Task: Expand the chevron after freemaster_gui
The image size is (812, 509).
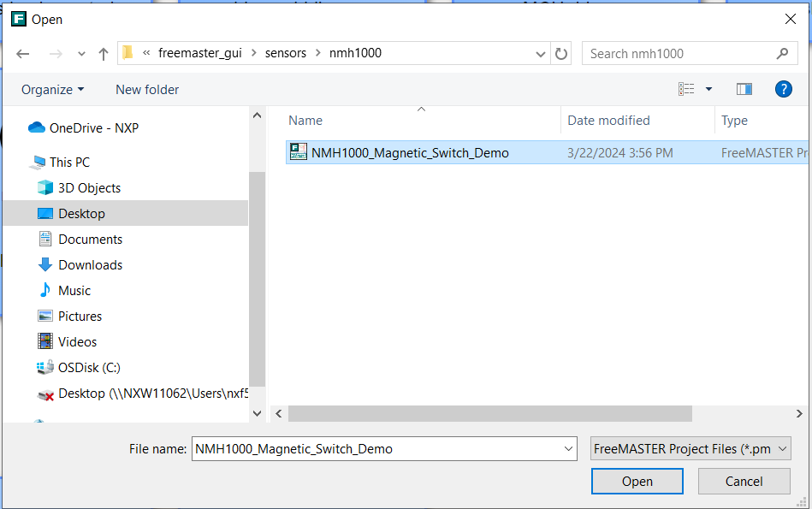Action: tap(254, 53)
